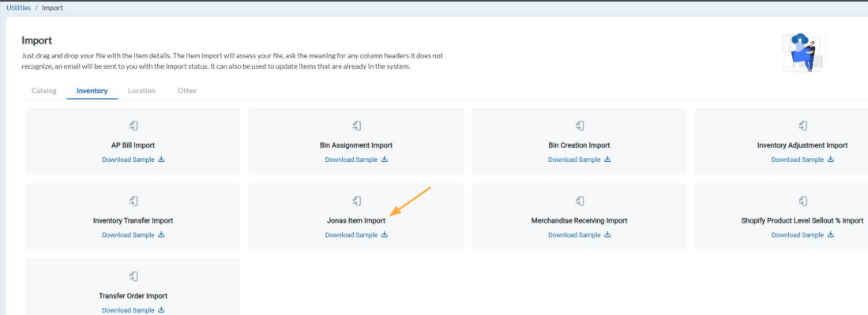Image resolution: width=868 pixels, height=315 pixels.
Task: Download Sample for Merchandise Receiving Import
Action: (x=574, y=234)
